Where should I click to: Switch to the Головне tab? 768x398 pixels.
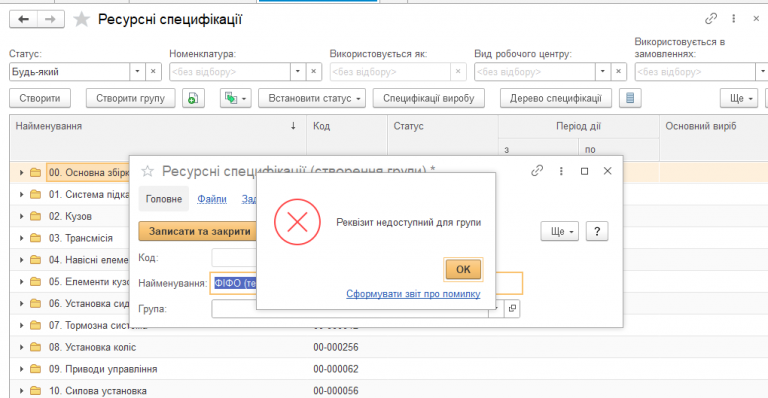coord(164,199)
